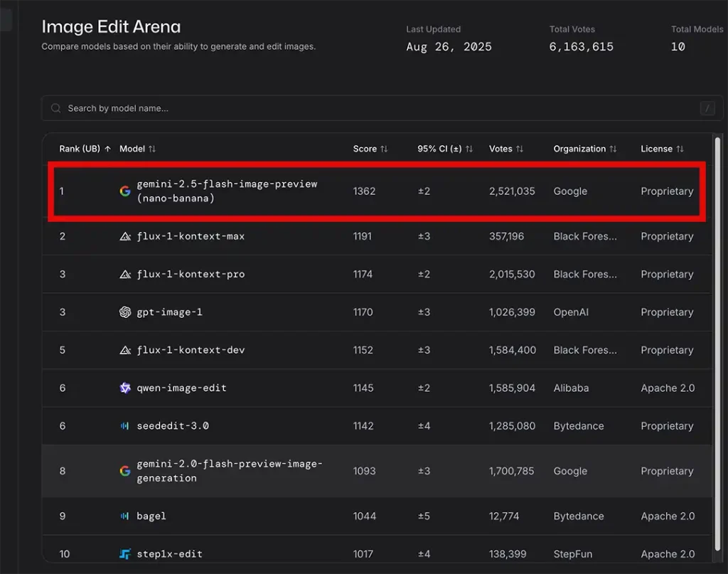Click the 1,700,785 votes cell
728x574 pixels.
(511, 471)
